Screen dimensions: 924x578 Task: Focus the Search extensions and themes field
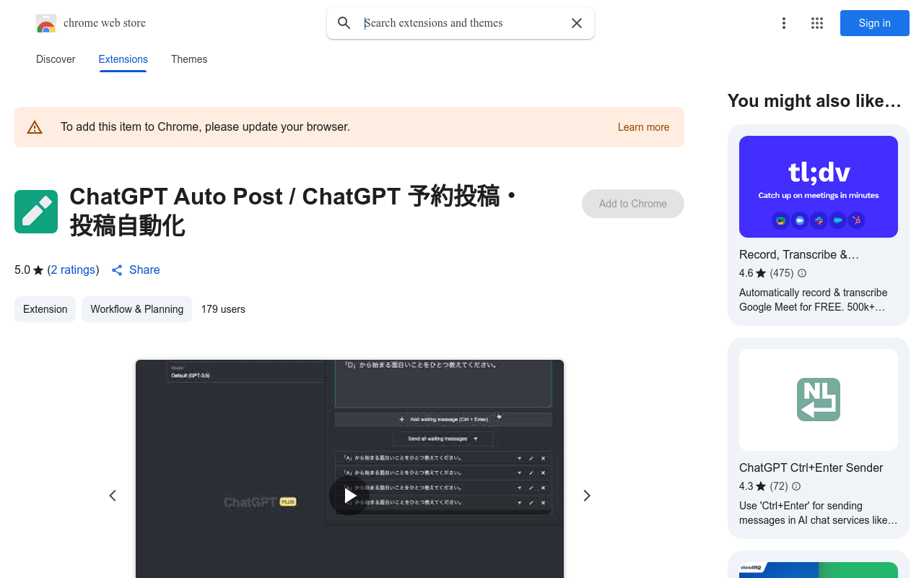click(x=462, y=23)
